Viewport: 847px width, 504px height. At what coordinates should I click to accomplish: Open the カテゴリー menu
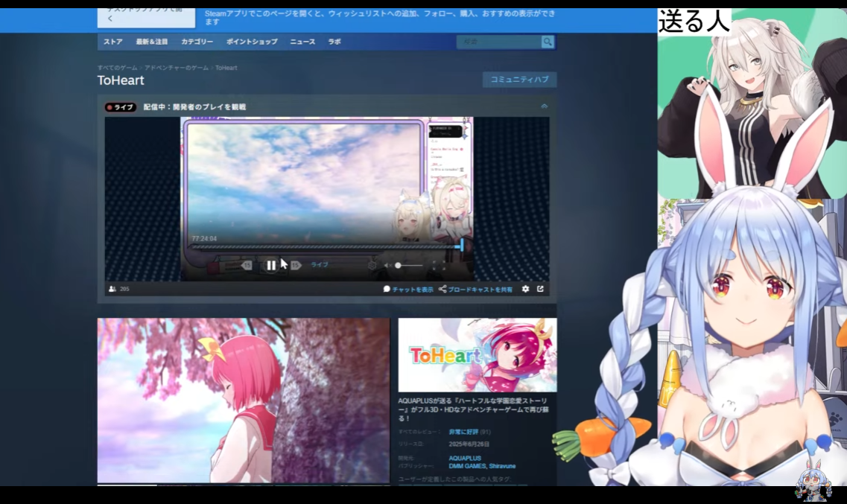[x=197, y=42]
